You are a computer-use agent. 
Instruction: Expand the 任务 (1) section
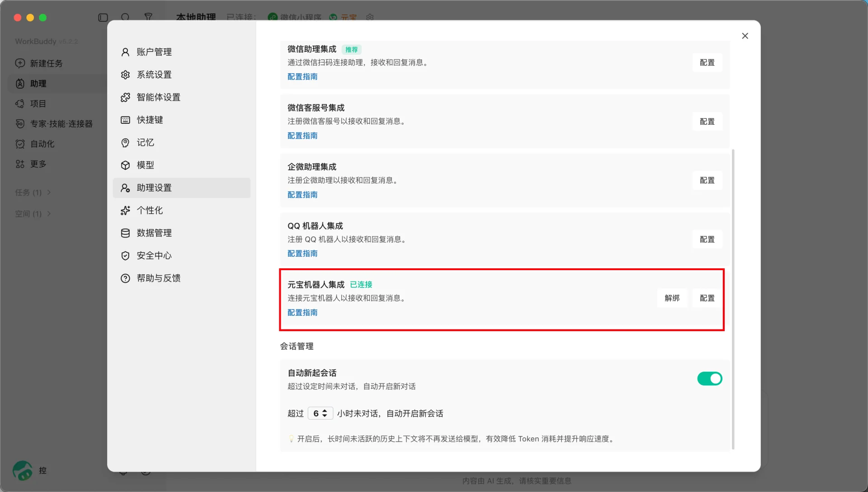pyautogui.click(x=33, y=192)
